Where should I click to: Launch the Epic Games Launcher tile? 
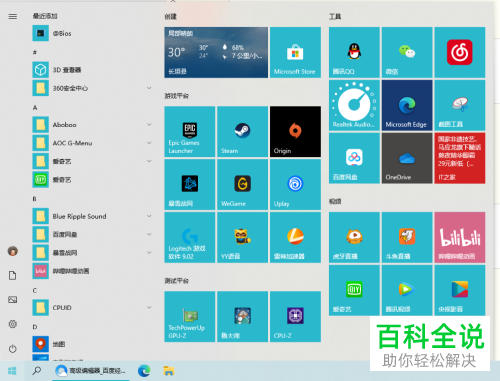click(190, 131)
